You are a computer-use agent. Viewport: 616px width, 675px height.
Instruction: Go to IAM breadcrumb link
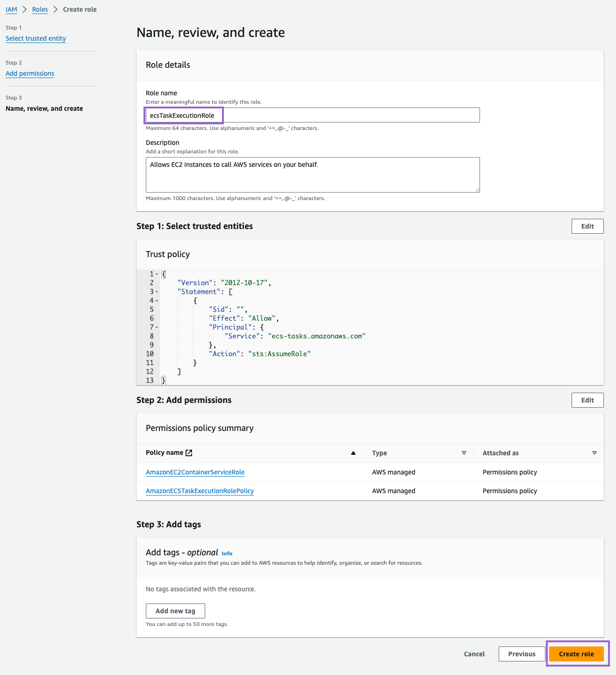pyautogui.click(x=11, y=9)
